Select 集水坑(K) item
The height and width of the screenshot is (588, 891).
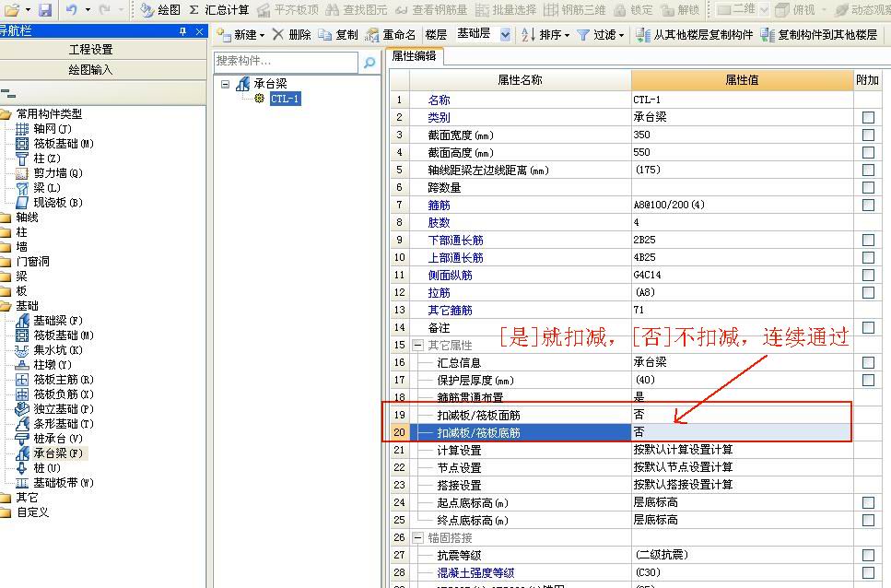coord(49,350)
